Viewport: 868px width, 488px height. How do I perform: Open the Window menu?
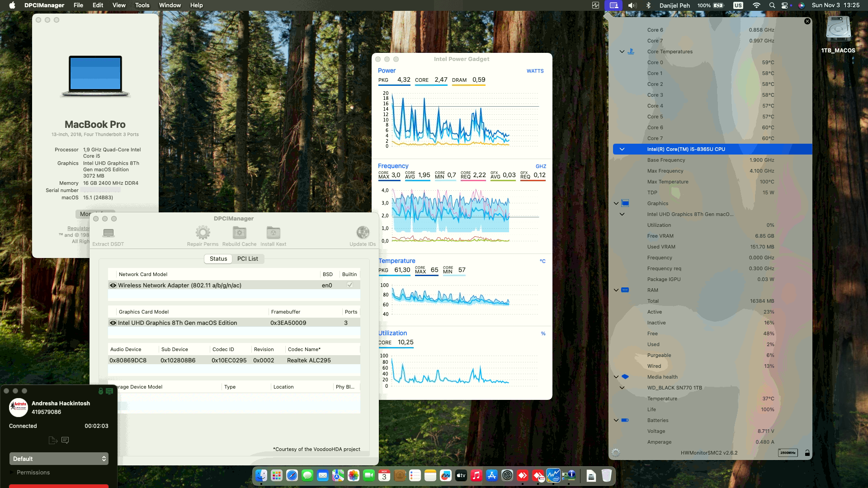click(170, 5)
